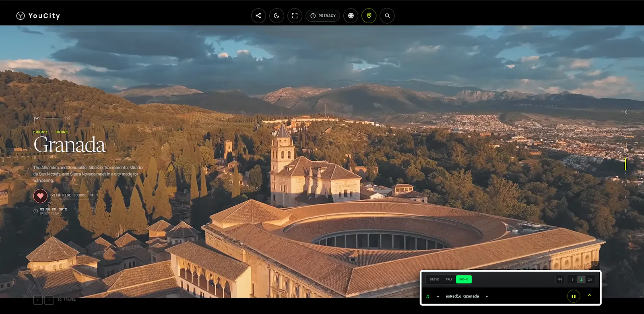Viewport: 644px width, 314px height.
Task: Click the YouCity logo
Action: tap(38, 16)
